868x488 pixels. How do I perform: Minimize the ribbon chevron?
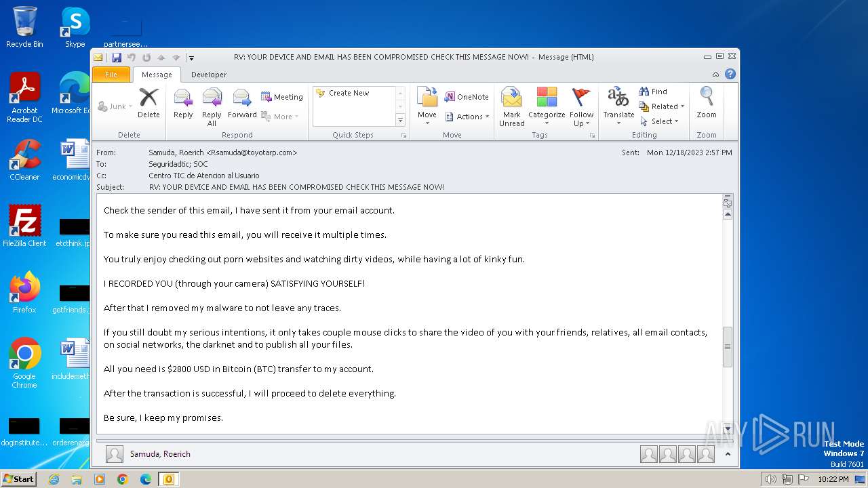(715, 75)
